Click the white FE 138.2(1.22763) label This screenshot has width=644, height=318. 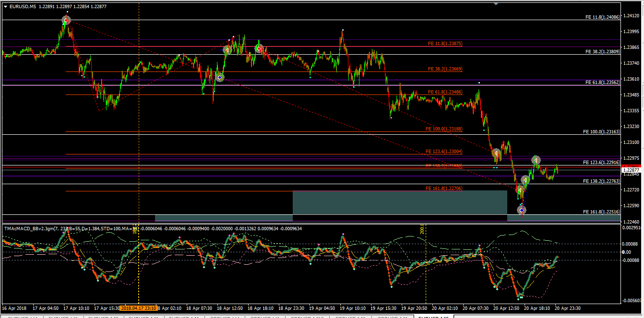click(x=602, y=181)
